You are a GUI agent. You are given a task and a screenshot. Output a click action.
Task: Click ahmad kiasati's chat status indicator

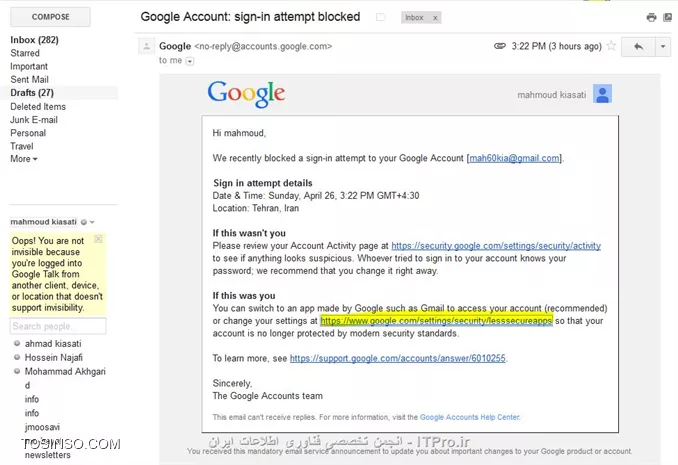click(x=17, y=343)
